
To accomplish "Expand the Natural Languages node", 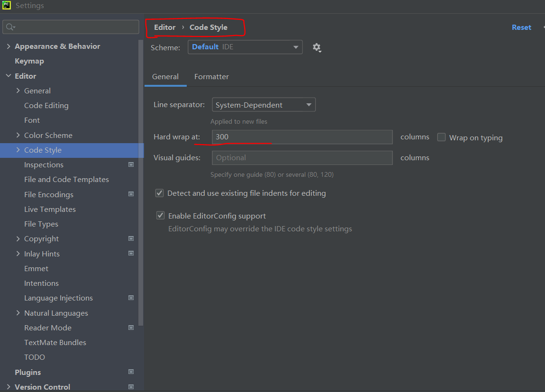I will [x=18, y=313].
